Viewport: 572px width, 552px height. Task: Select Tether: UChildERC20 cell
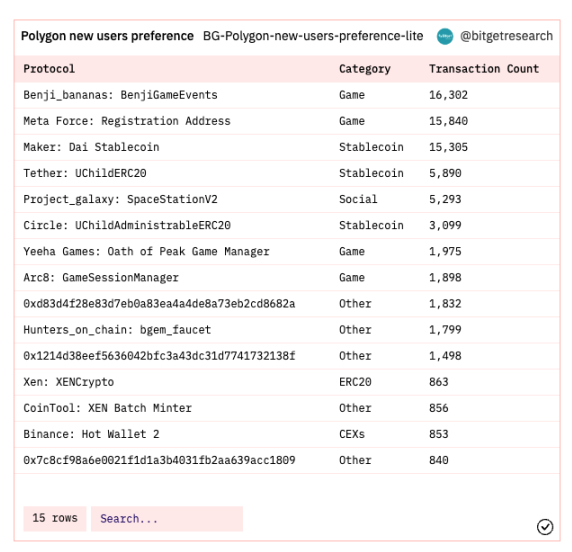click(85, 173)
